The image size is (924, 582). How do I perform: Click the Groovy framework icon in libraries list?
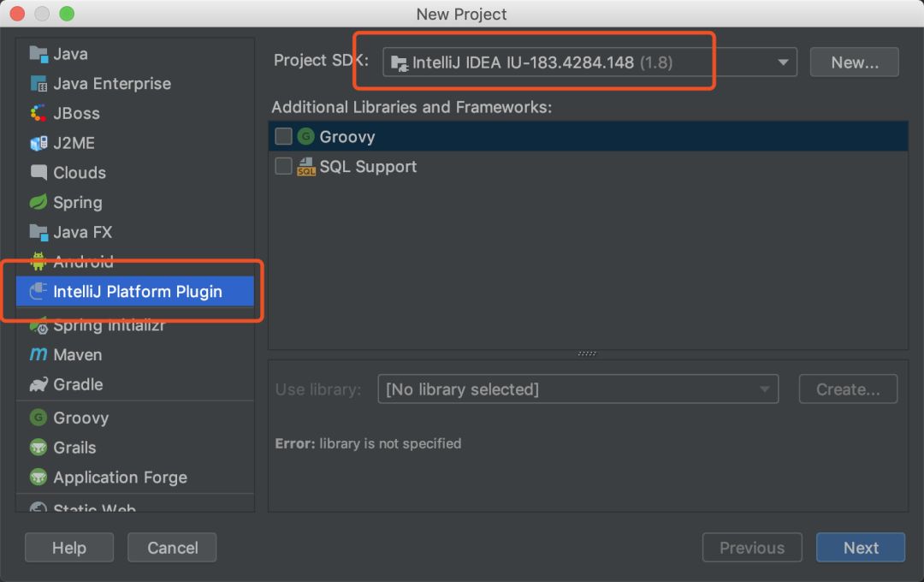[x=305, y=137]
